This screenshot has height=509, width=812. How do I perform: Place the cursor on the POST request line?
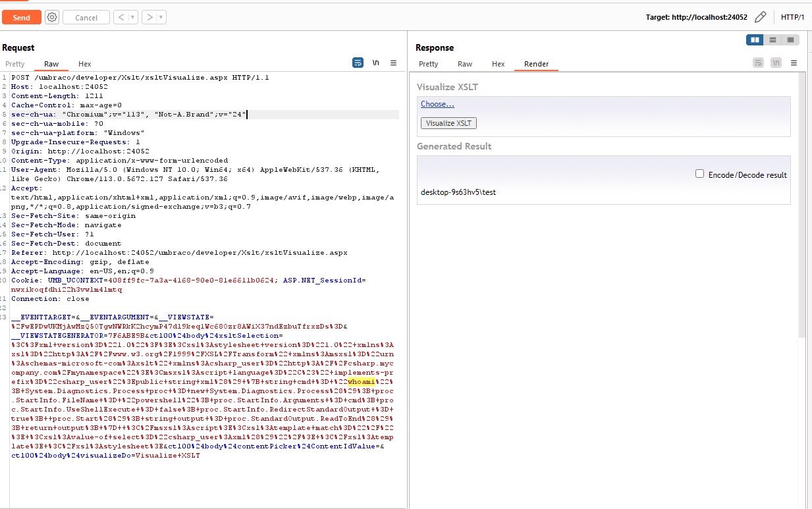coord(140,78)
